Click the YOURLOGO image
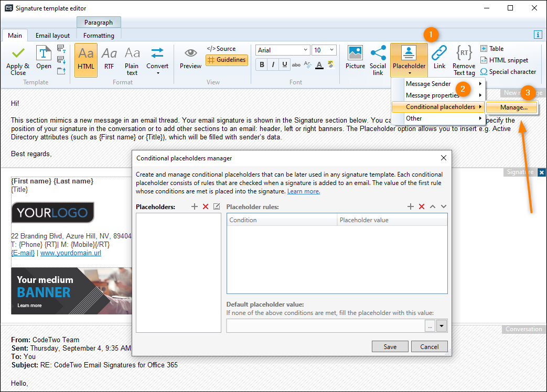 pyautogui.click(x=52, y=212)
